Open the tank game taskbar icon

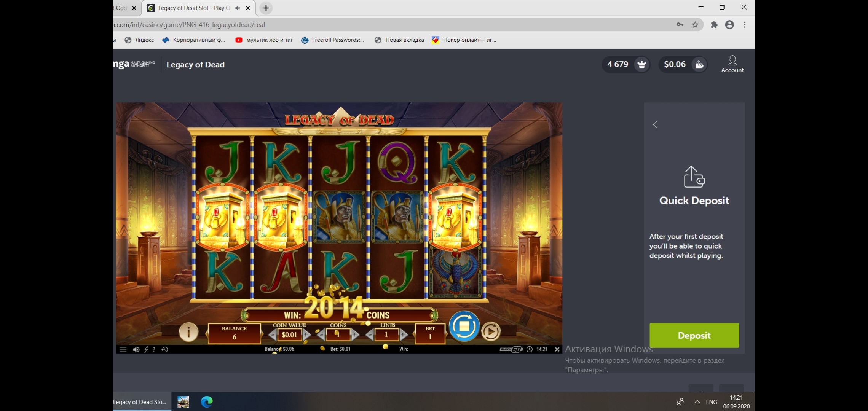pos(183,402)
